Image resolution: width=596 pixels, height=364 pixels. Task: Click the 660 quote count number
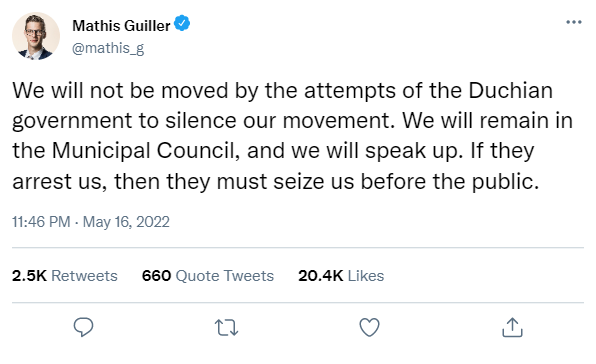point(156,275)
